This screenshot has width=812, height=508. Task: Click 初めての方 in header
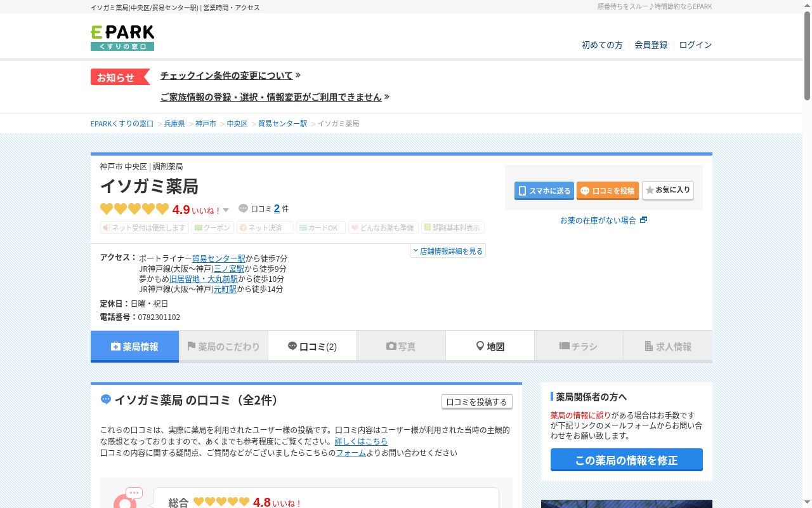pyautogui.click(x=602, y=45)
